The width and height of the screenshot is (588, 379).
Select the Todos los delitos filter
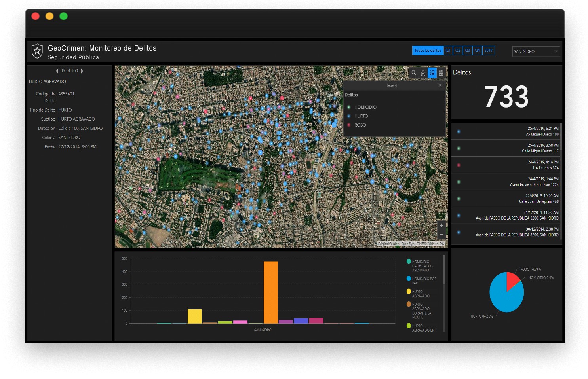click(427, 51)
